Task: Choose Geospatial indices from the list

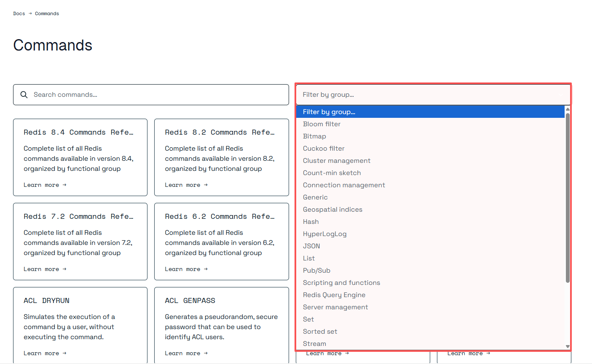Action: [430, 210]
